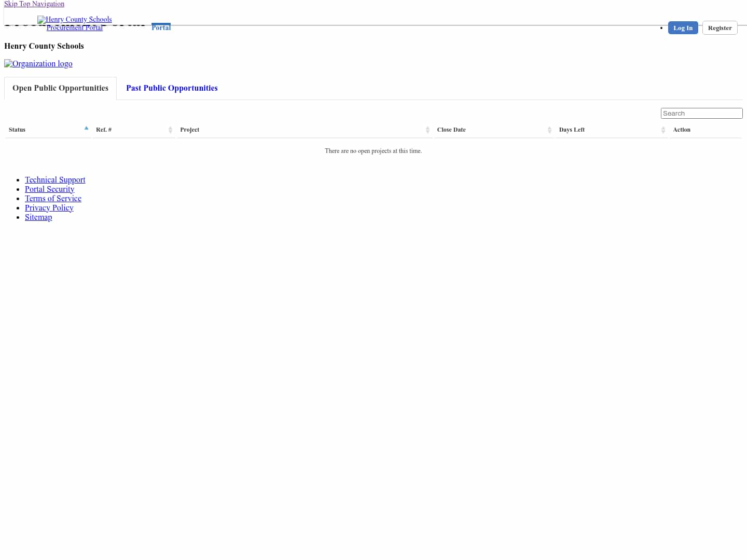
Task: Switch to Open Public Opportunities tab
Action: click(60, 88)
